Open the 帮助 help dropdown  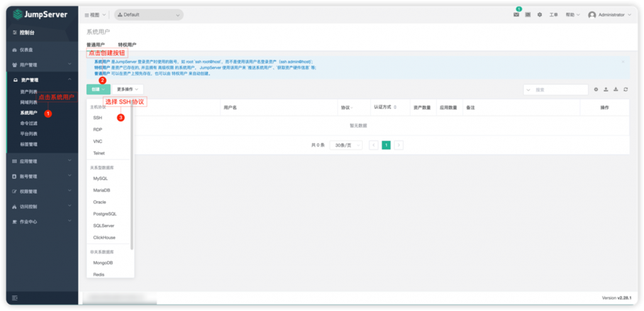pyautogui.click(x=572, y=15)
